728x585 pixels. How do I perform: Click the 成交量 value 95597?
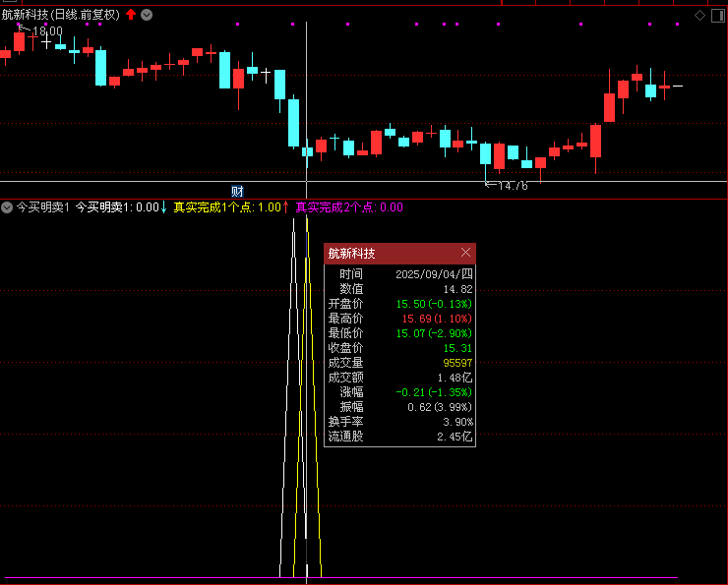coord(457,363)
